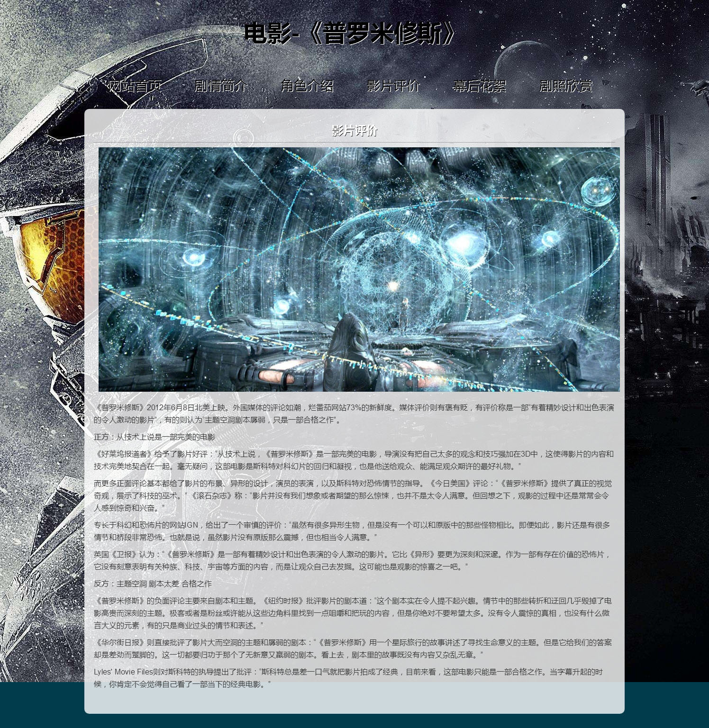Click the paragraph starting 专长于科幻和恐怖片的网站IGN
This screenshot has width=709, height=728.
point(352,531)
